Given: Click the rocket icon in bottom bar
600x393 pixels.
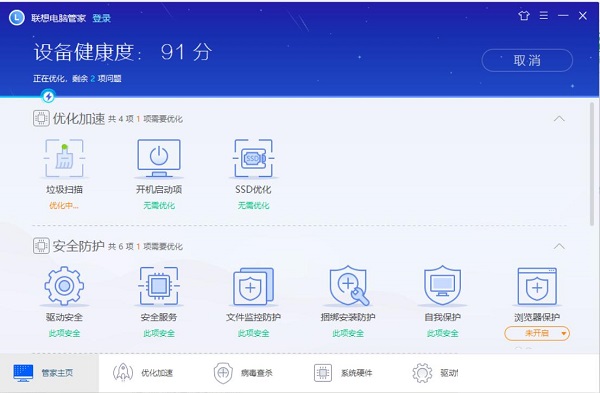Looking at the screenshot, I should coord(123,372).
